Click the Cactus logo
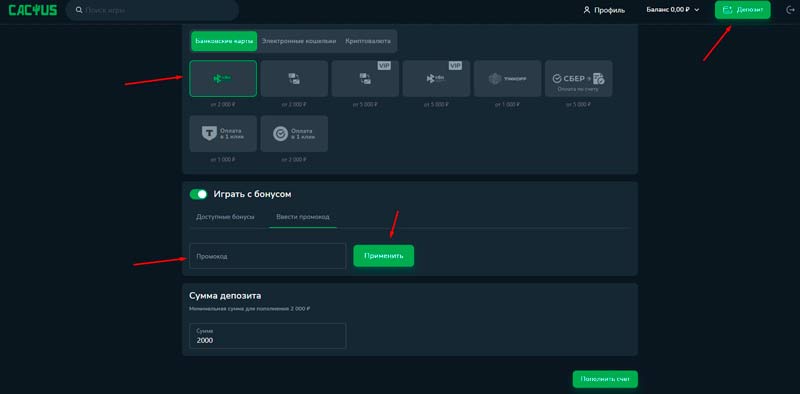The width and height of the screenshot is (800, 394). (x=33, y=10)
